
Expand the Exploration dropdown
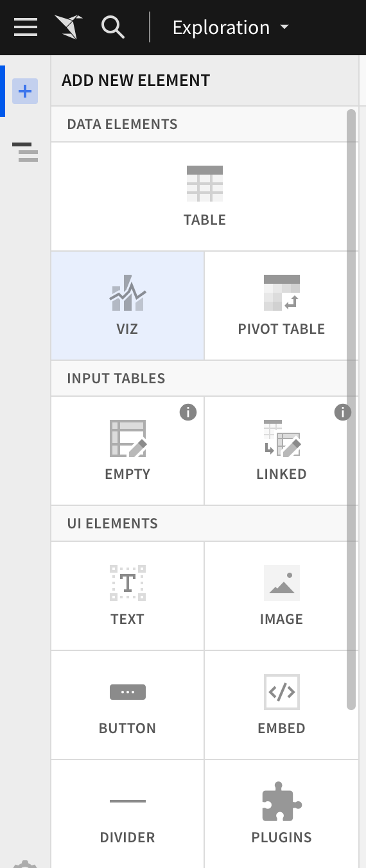click(231, 28)
